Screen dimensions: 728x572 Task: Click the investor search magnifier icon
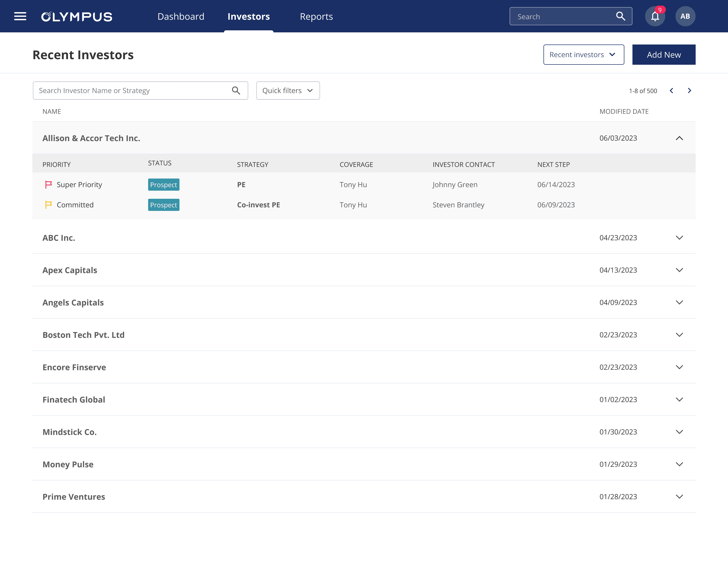[x=236, y=91]
